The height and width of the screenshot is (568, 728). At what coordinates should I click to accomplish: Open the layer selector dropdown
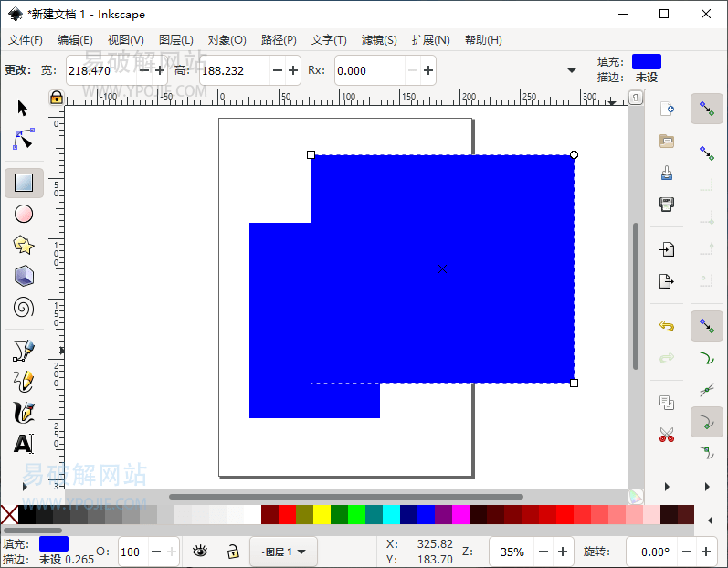tap(283, 552)
